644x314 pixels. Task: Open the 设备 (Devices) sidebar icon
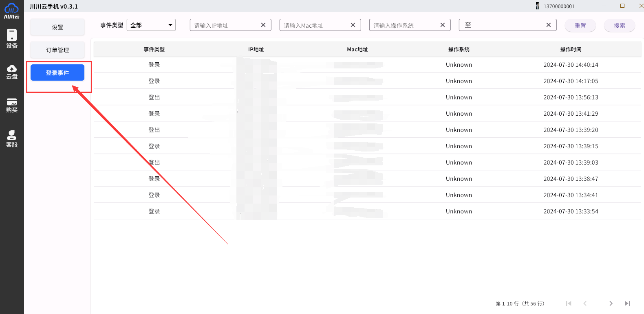(x=12, y=39)
